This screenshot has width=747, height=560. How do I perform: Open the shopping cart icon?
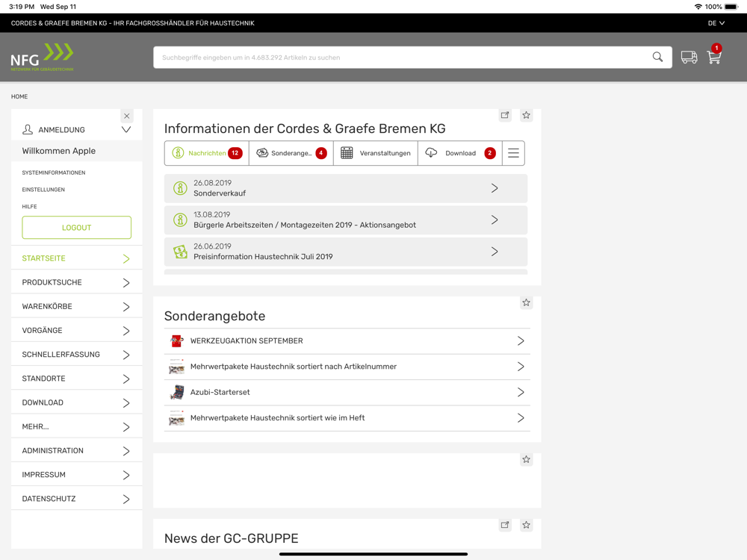pos(714,57)
